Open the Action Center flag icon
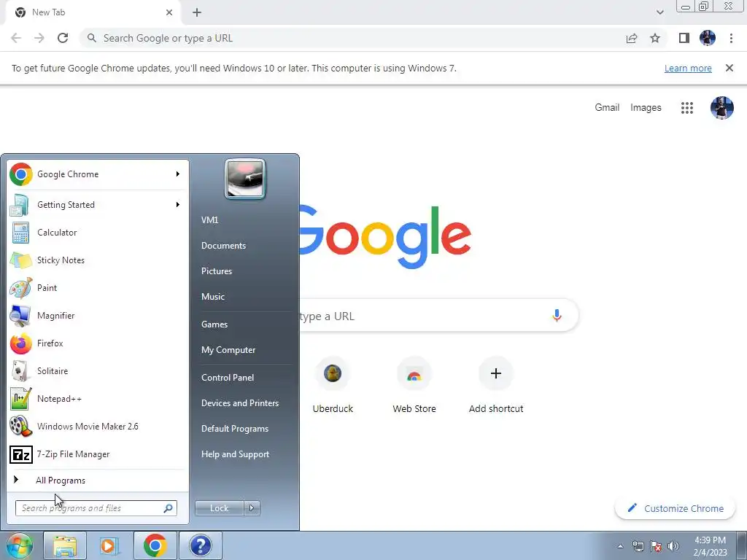The height and width of the screenshot is (560, 747). pos(656,546)
